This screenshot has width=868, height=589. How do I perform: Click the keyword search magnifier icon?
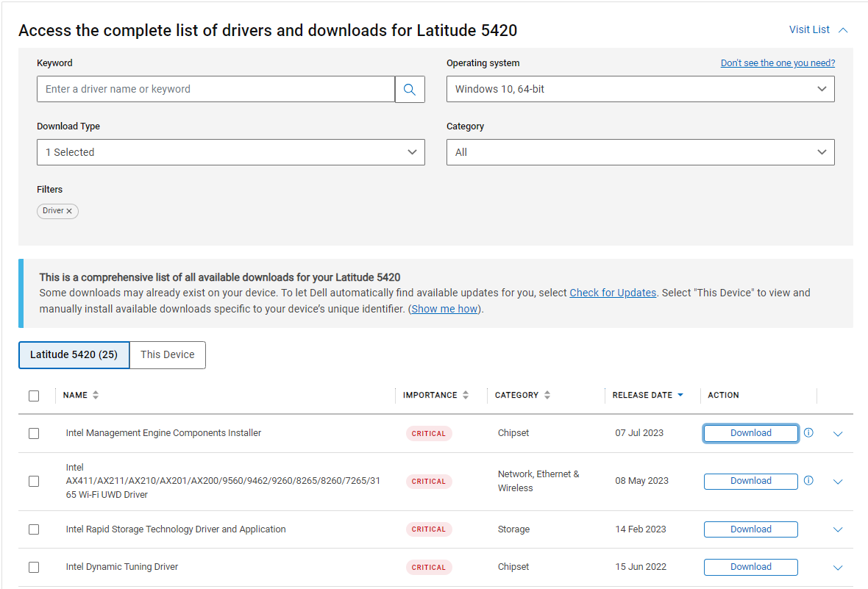pyautogui.click(x=410, y=89)
